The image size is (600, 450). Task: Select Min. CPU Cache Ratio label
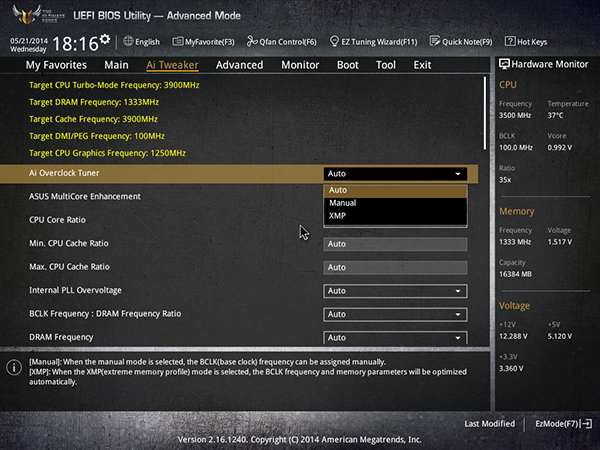[68, 243]
